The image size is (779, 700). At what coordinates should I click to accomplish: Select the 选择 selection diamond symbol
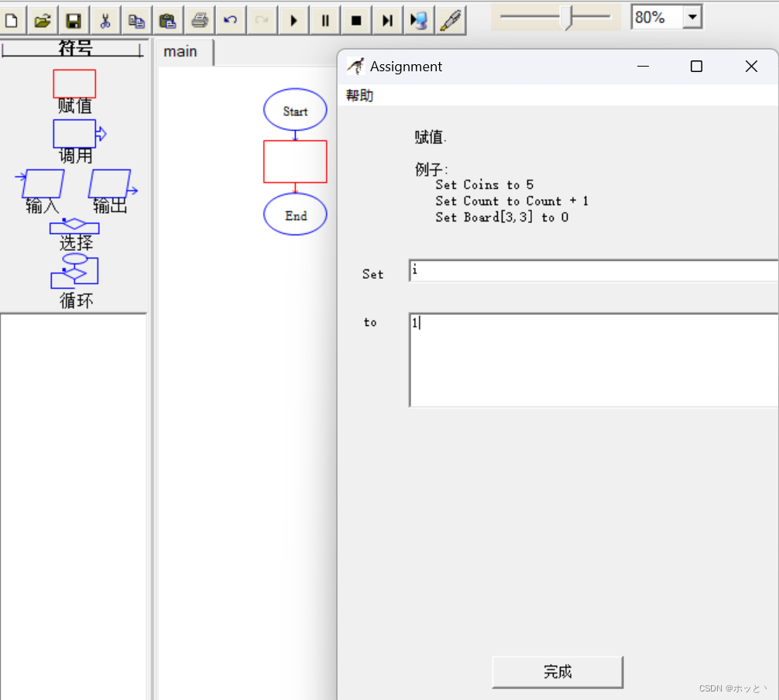(74, 226)
